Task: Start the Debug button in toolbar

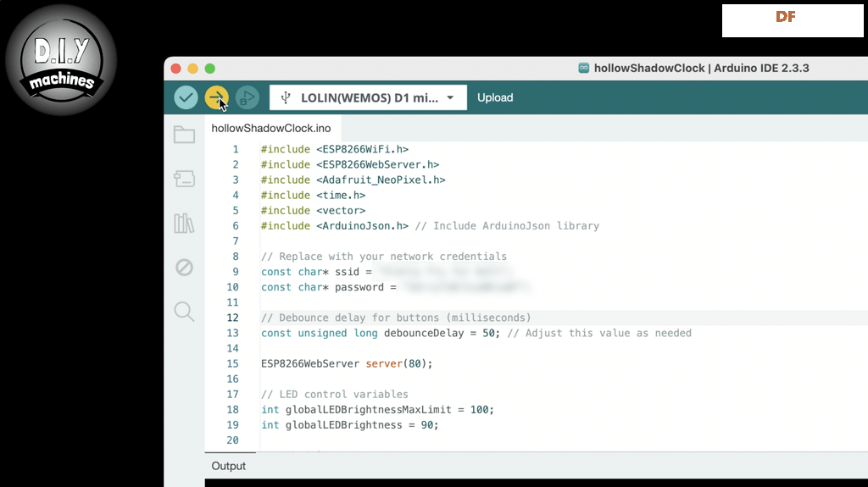Action: pyautogui.click(x=247, y=98)
